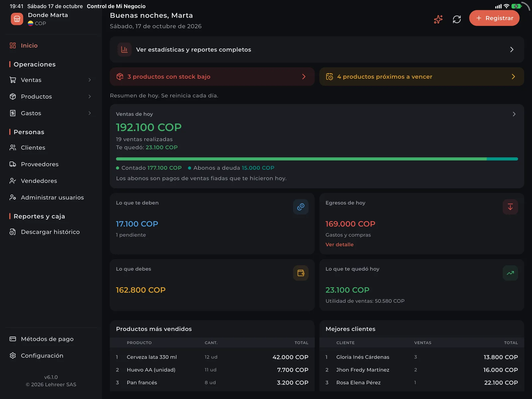The width and height of the screenshot is (532, 399).
Task: Click the Ventas shopping cart icon
Action: pyautogui.click(x=13, y=80)
